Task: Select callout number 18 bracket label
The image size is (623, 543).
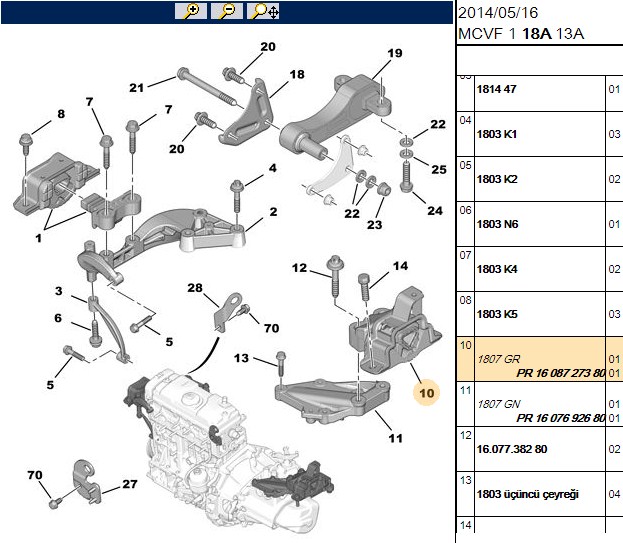Action: 297,74
